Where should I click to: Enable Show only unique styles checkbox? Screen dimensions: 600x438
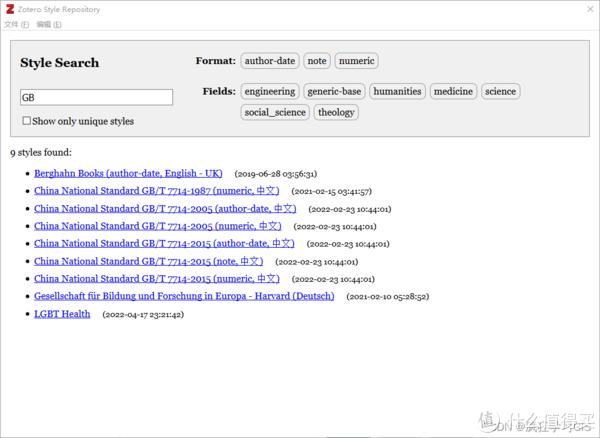(26, 121)
